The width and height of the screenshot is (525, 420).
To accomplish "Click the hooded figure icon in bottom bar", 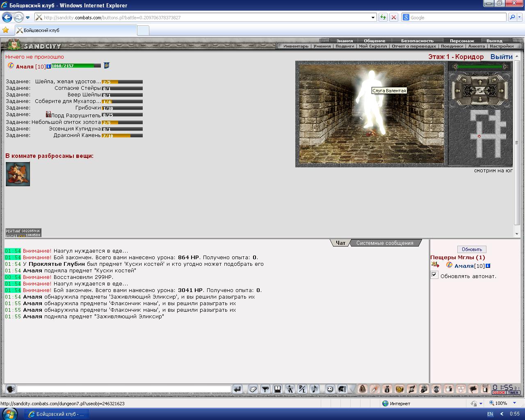I will [x=362, y=389].
